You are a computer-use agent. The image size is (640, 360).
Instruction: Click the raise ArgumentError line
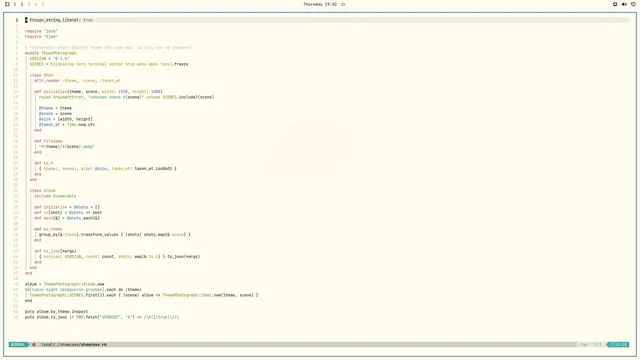pos(126,97)
